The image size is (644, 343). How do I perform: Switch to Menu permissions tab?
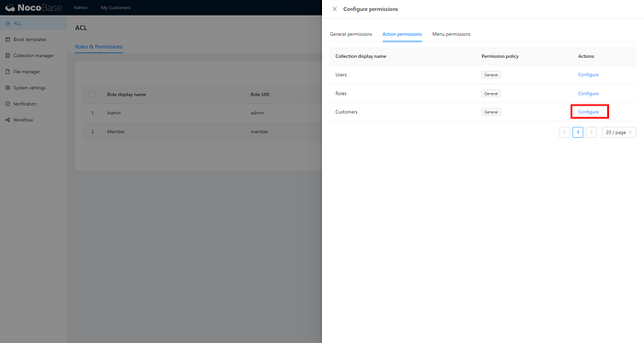pyautogui.click(x=451, y=34)
